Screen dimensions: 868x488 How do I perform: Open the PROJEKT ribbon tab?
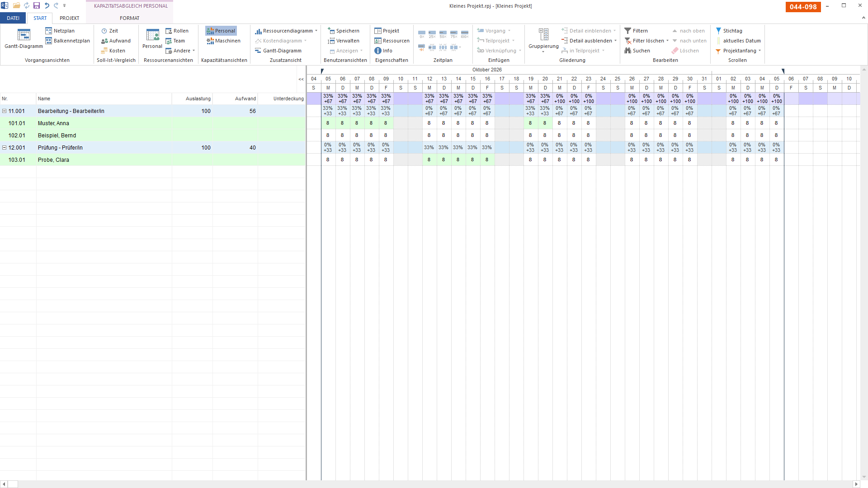pyautogui.click(x=69, y=18)
